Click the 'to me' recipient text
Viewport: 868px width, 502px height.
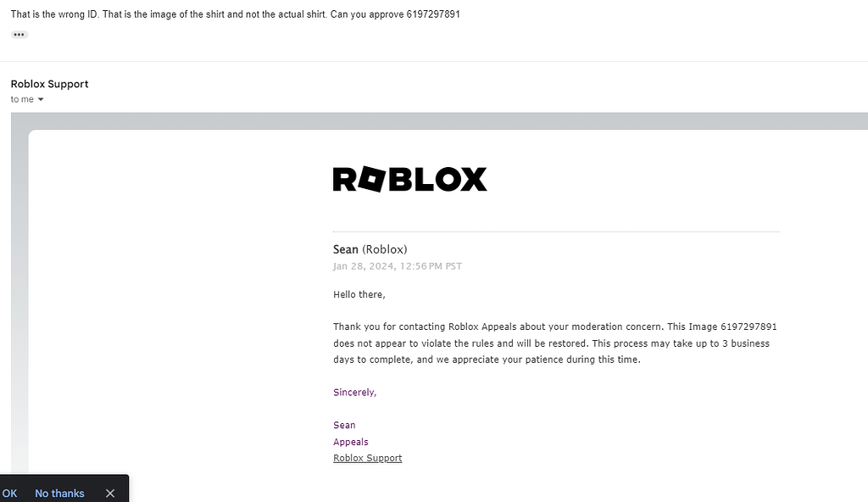point(22,100)
